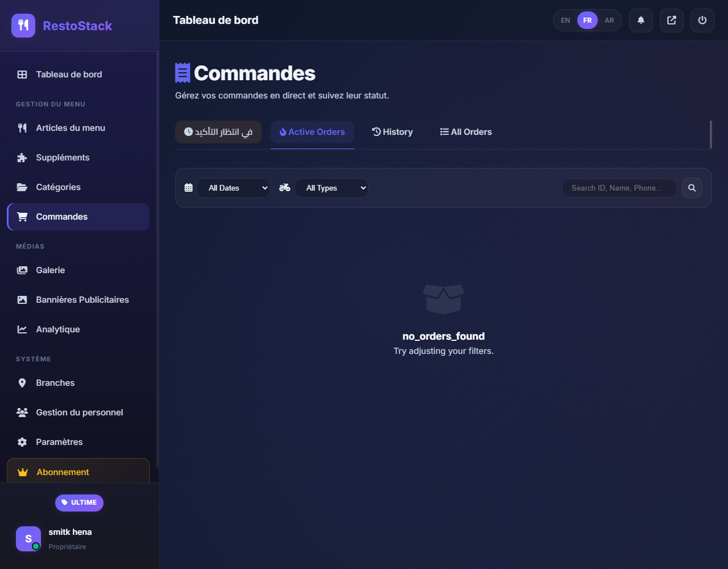Switch to the History tab
Viewport: 728px width, 569px height.
(x=392, y=132)
